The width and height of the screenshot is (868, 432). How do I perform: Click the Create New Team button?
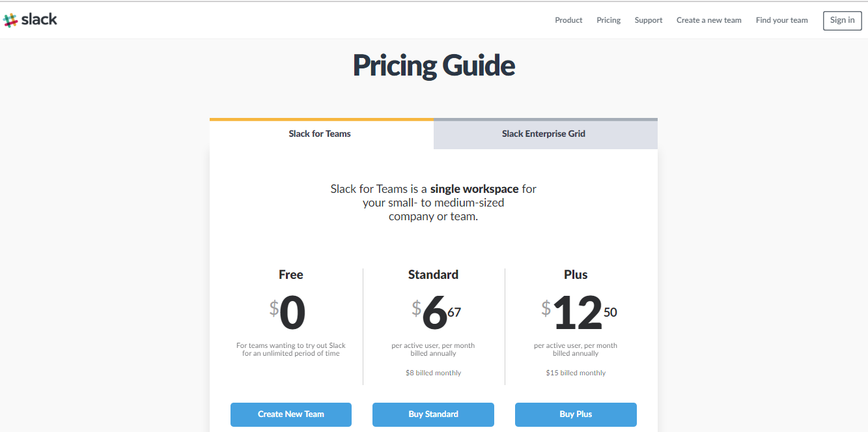click(x=290, y=414)
